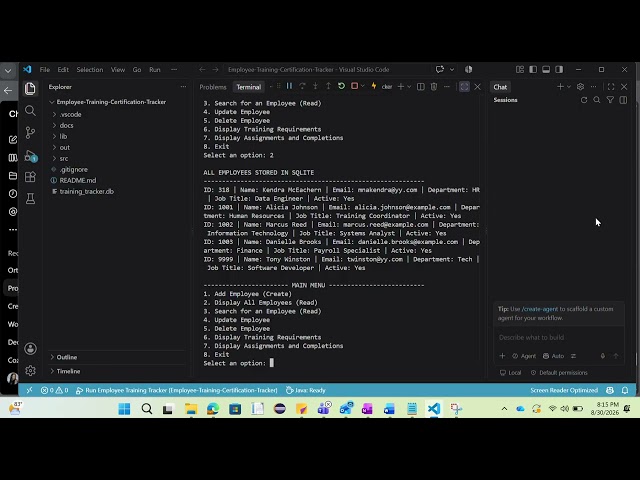Toggle bottom panel visibility

click(546, 69)
